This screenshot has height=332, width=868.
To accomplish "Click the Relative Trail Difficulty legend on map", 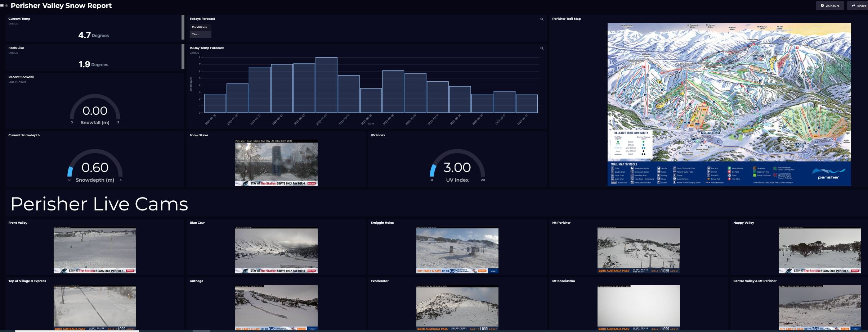I will (631, 144).
